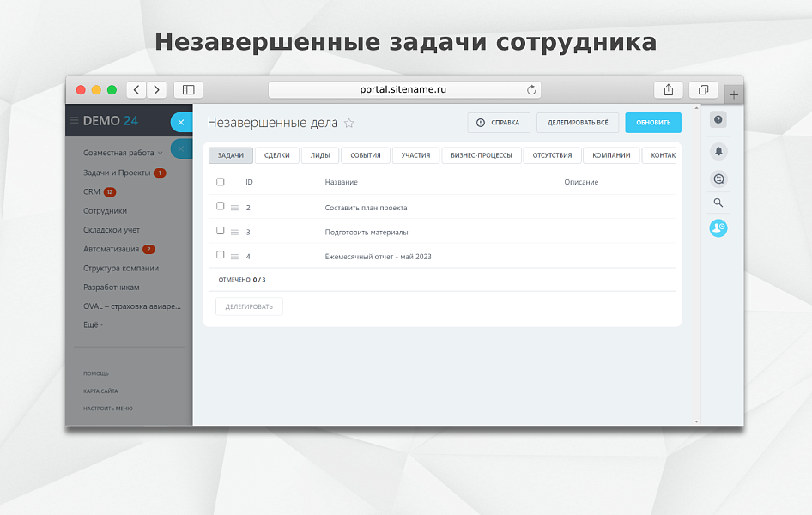The width and height of the screenshot is (812, 515).
Task: Click the search magnifier icon
Action: coord(718,203)
